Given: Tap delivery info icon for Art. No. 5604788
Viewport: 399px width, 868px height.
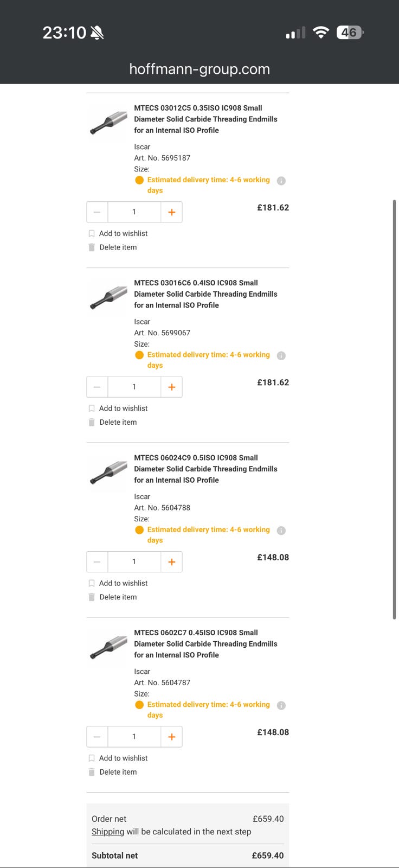Looking at the screenshot, I should point(281,531).
